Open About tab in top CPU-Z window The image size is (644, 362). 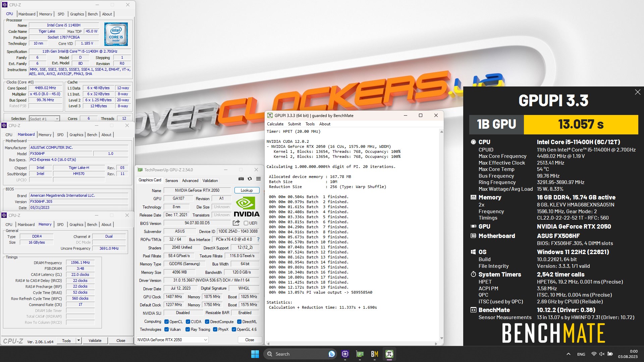pos(107,14)
